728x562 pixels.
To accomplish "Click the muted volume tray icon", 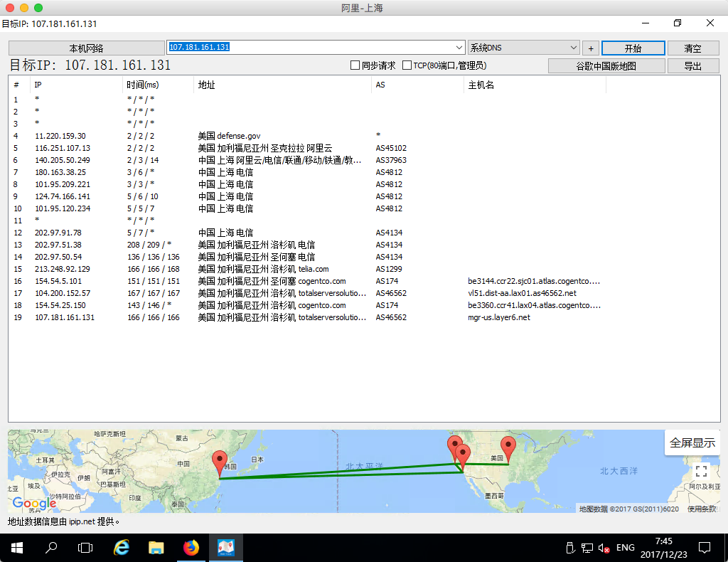I will (604, 548).
